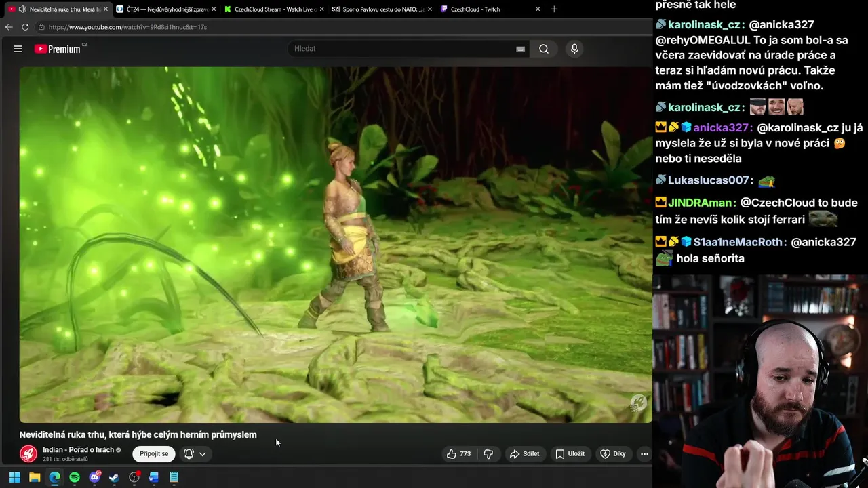868x488 pixels.
Task: Click S1aa1neMacRoth username in chat
Action: pos(737,242)
